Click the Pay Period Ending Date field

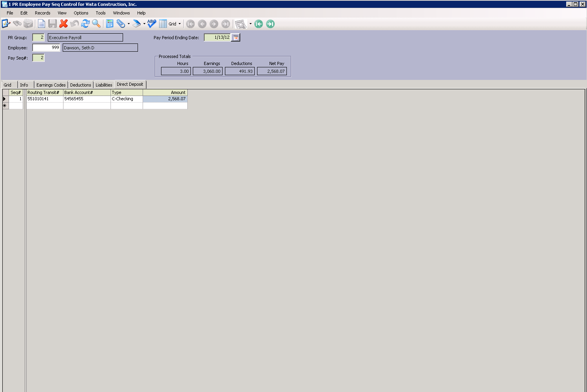pyautogui.click(x=217, y=38)
